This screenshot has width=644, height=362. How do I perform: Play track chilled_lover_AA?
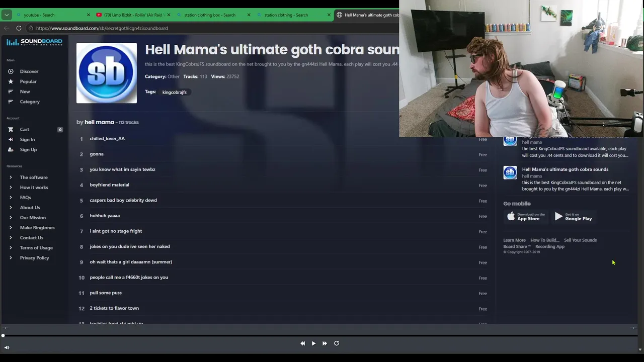point(107,139)
